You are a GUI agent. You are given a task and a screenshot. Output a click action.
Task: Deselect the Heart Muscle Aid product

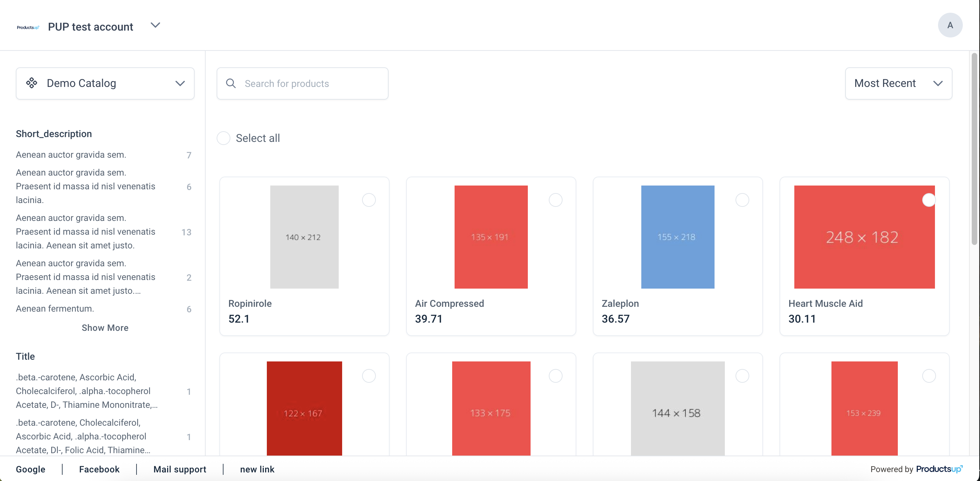coord(929,200)
